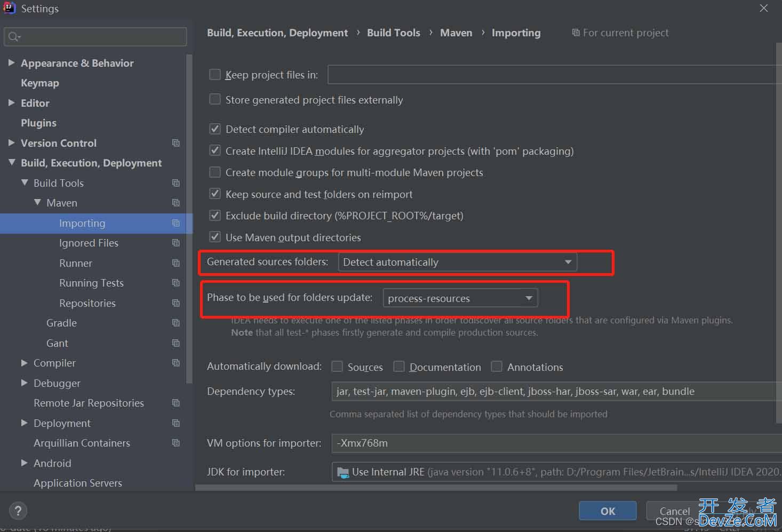The image size is (782, 532).
Task: Enable Keep project files in checkbox
Action: point(215,74)
